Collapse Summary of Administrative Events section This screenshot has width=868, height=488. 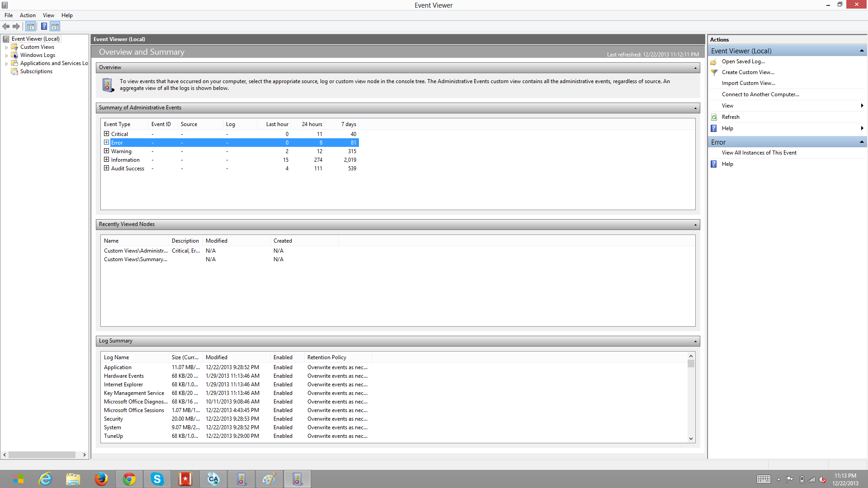pyautogui.click(x=695, y=108)
